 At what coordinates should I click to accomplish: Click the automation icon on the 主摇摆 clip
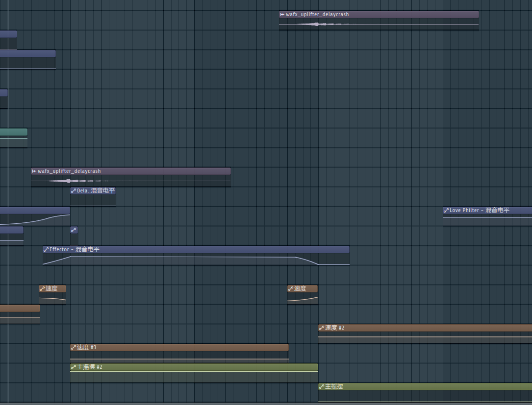point(322,387)
